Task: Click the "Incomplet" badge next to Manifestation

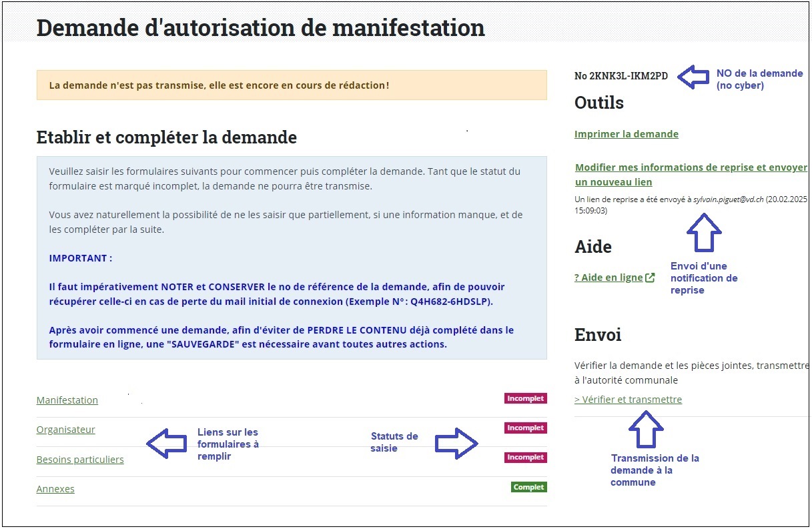Action: (525, 398)
